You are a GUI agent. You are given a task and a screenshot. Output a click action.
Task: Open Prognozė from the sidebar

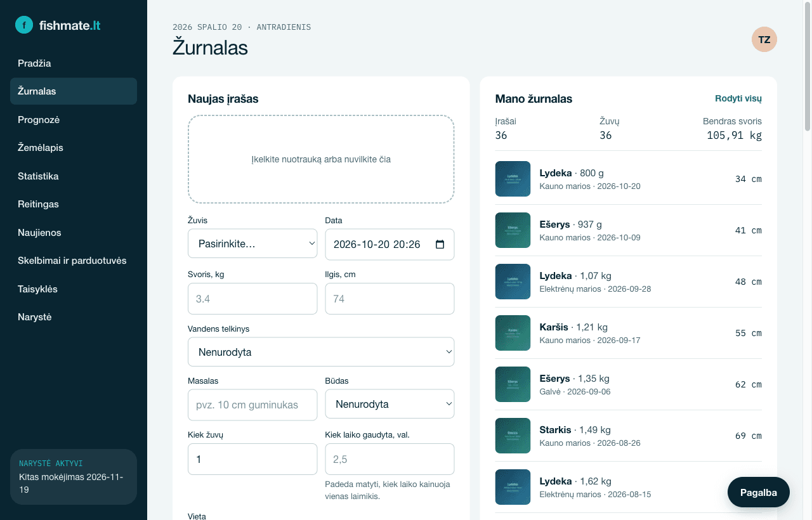pos(74,120)
